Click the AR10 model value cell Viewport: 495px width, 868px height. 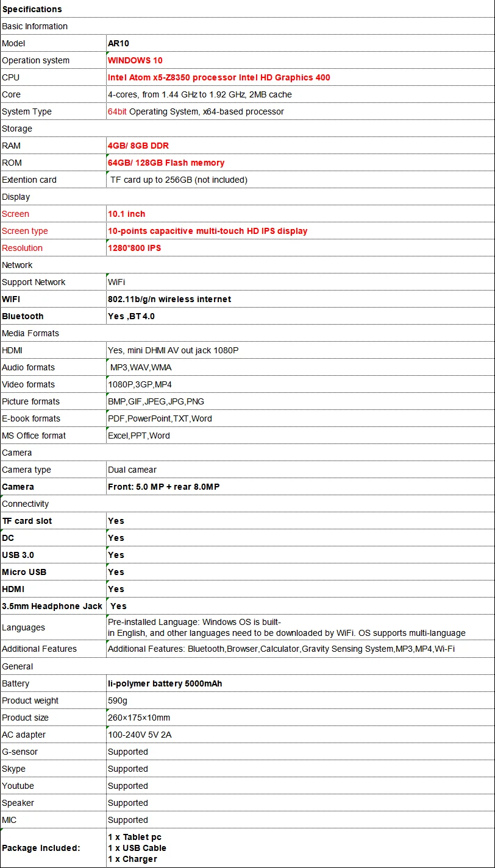pyautogui.click(x=300, y=43)
